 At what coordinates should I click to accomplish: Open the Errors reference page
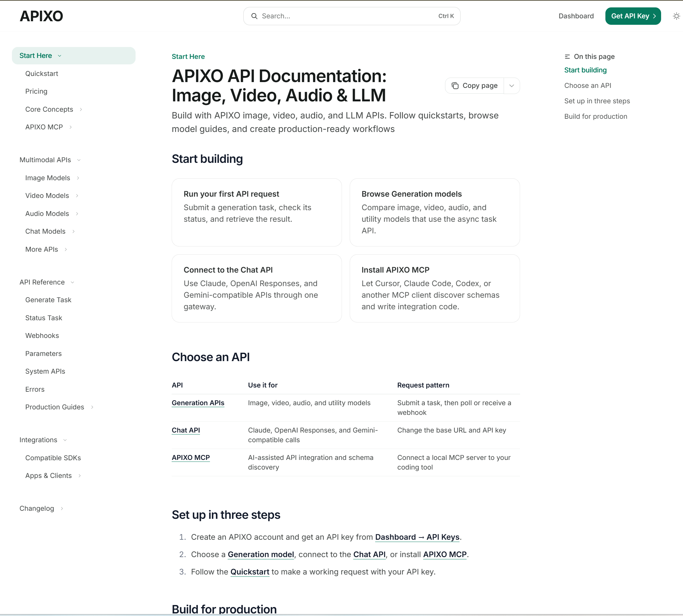click(x=35, y=389)
